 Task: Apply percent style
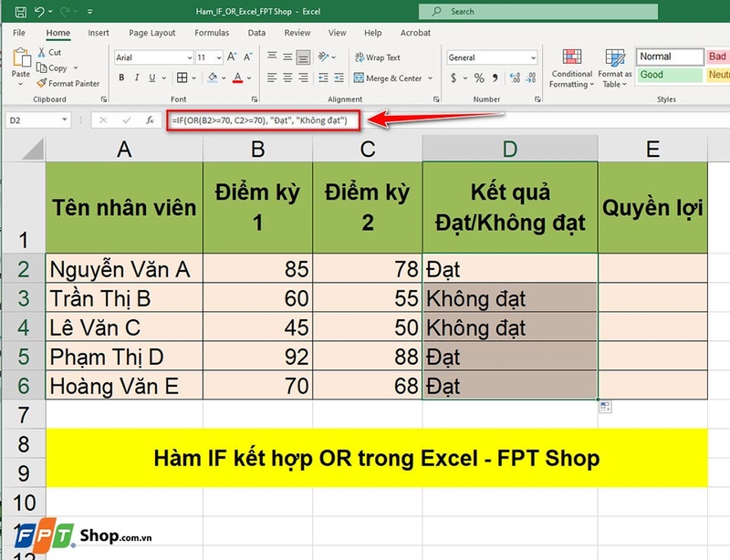479,78
